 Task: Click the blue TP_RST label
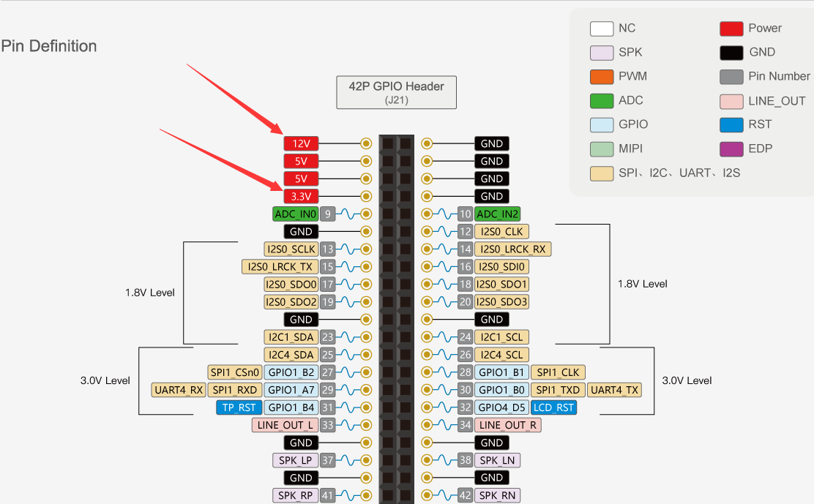(x=239, y=407)
